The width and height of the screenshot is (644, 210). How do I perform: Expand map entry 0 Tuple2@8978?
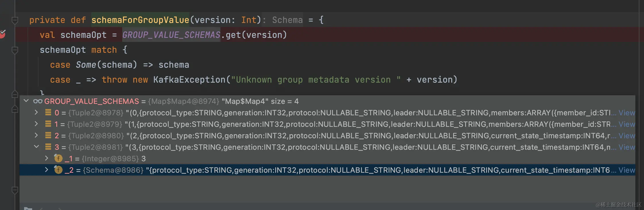(x=36, y=112)
